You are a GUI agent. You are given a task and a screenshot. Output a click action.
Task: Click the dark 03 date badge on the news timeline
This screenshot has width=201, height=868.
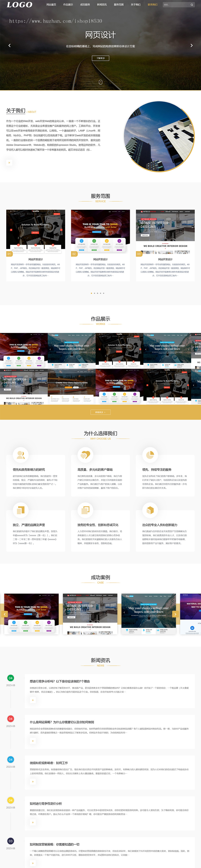point(10,841)
